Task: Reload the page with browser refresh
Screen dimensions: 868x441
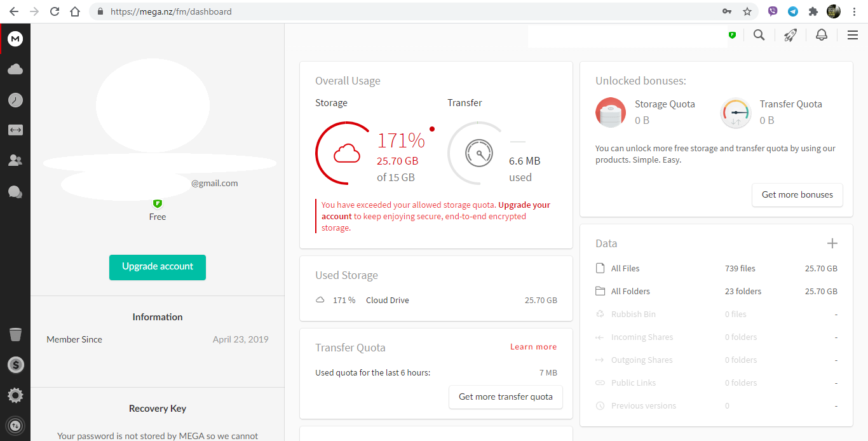Action: [55, 11]
